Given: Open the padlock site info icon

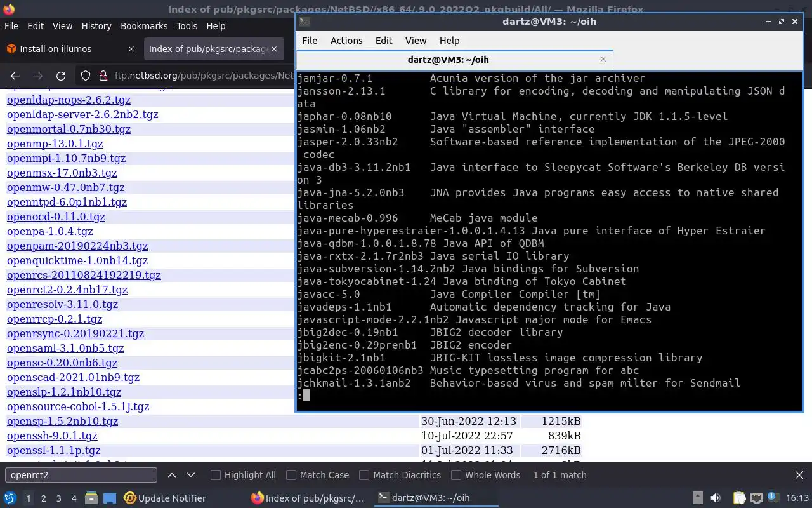Looking at the screenshot, I should 103,76.
